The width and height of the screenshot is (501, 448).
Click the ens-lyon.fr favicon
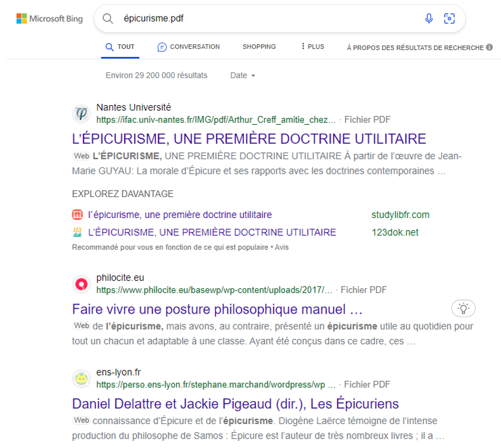82,378
